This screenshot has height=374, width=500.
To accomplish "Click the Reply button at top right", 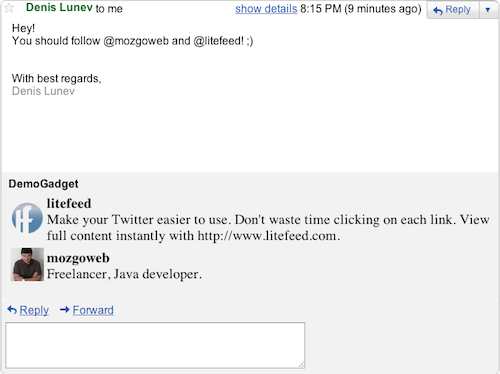I will click(x=453, y=10).
